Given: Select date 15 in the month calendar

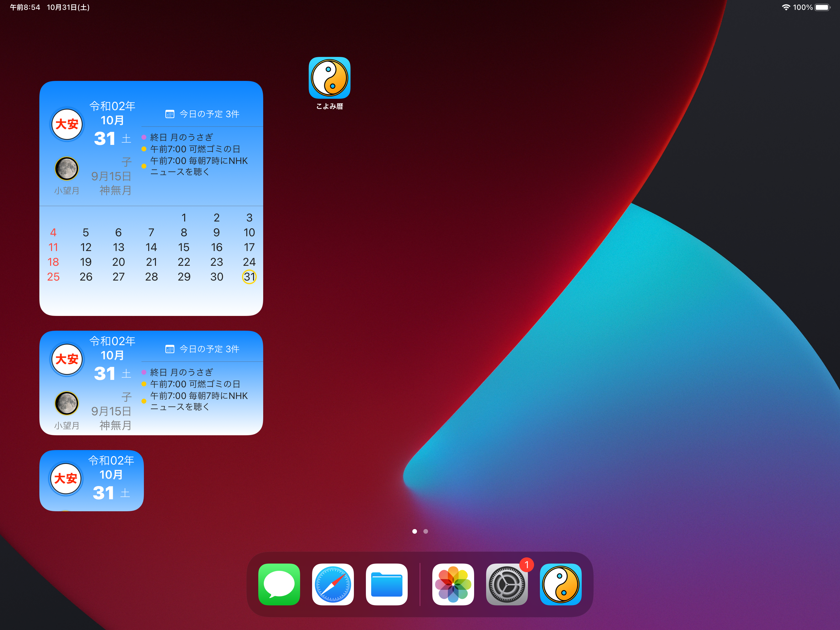Looking at the screenshot, I should (184, 247).
